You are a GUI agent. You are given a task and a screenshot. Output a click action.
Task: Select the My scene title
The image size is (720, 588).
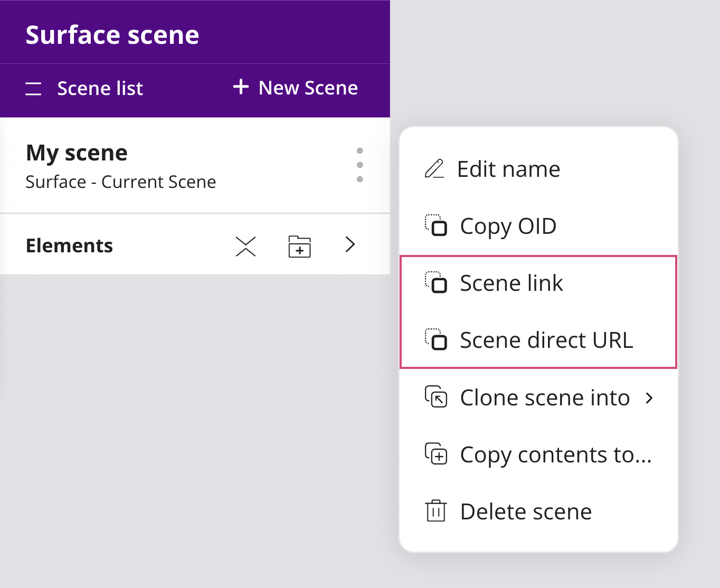[x=77, y=153]
